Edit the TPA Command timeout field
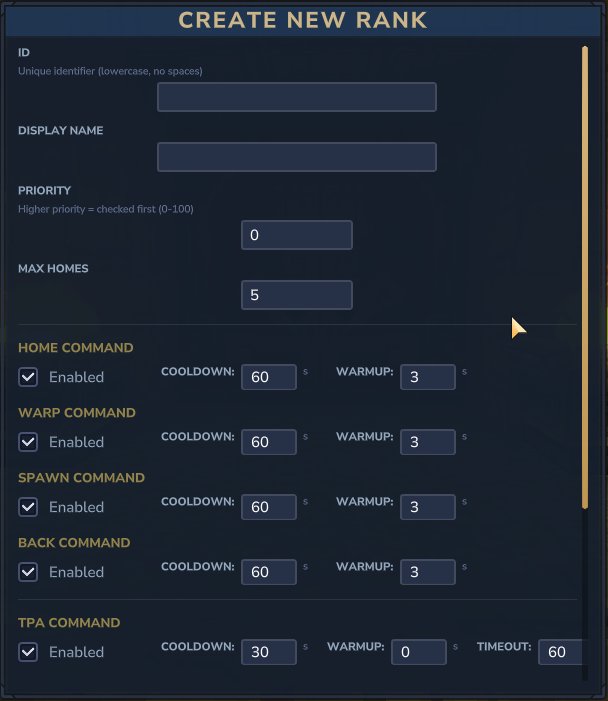The height and width of the screenshot is (701, 608). (x=561, y=652)
